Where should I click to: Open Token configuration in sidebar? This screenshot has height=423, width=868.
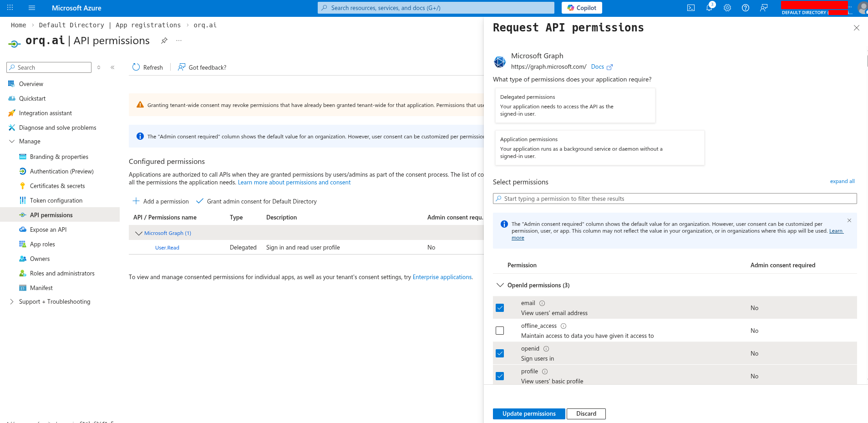click(x=56, y=200)
